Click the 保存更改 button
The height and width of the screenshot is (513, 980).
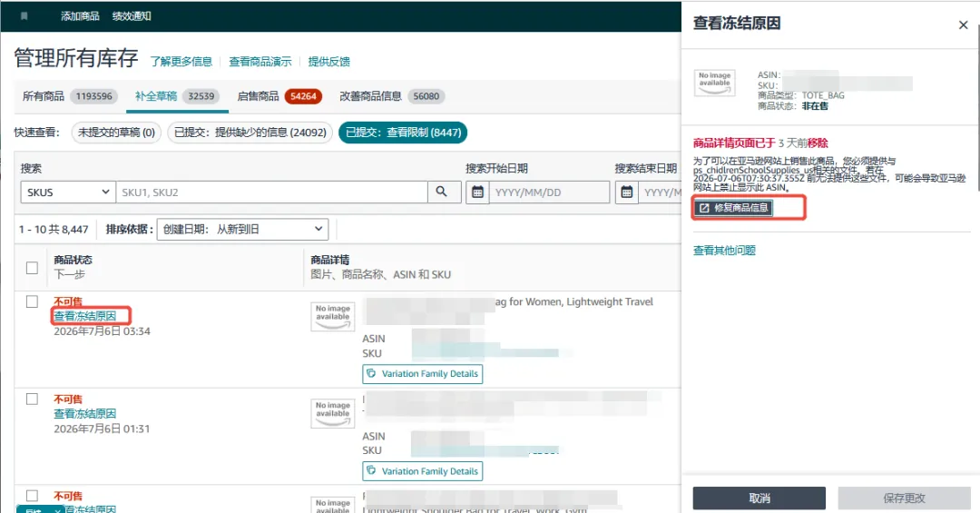tap(904, 498)
